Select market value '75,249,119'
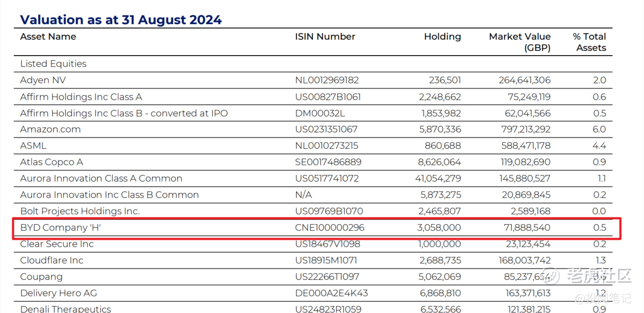Viewport: 644px width, 313px height. [529, 97]
